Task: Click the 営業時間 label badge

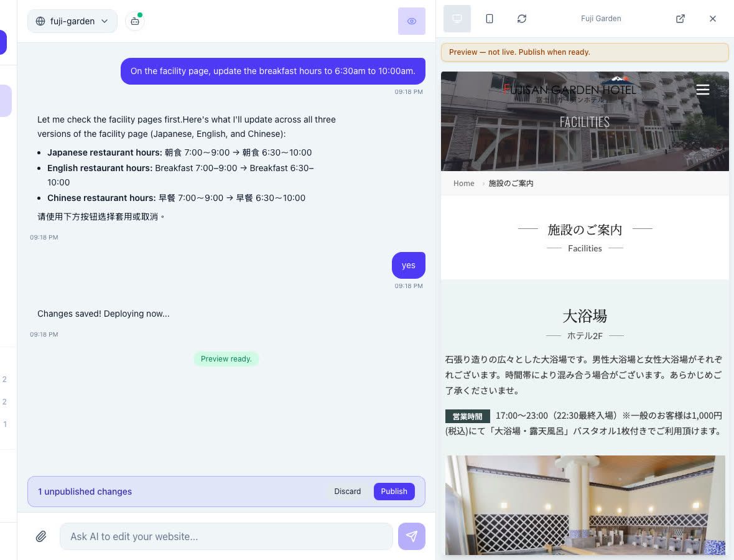Action: (467, 416)
